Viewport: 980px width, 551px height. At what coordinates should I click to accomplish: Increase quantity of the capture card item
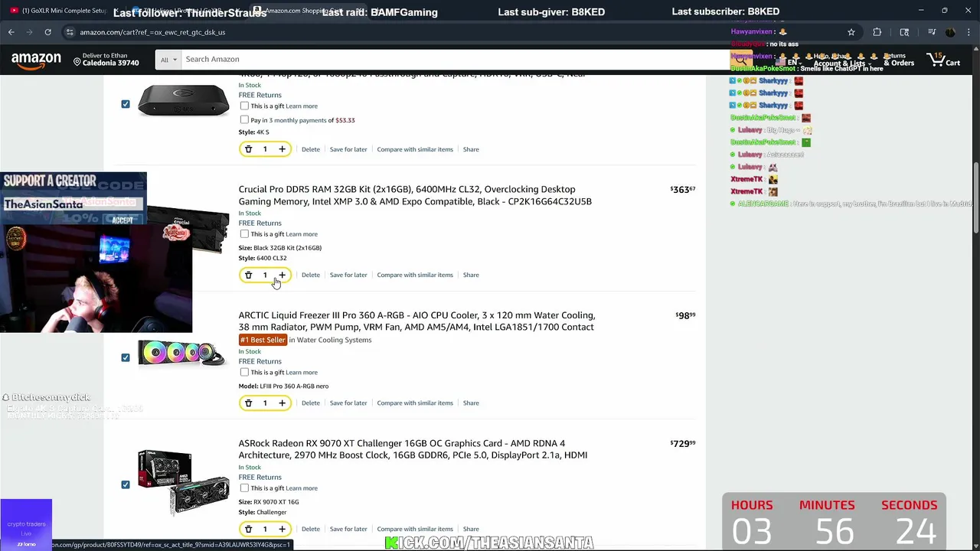[282, 149]
